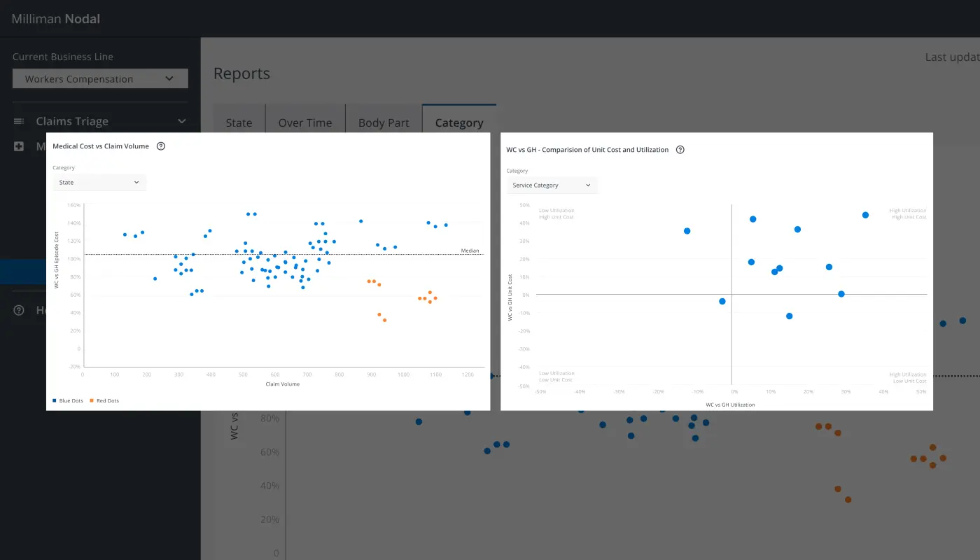Open the Service Category dropdown
Viewport: 980px width, 560px height.
coord(552,185)
